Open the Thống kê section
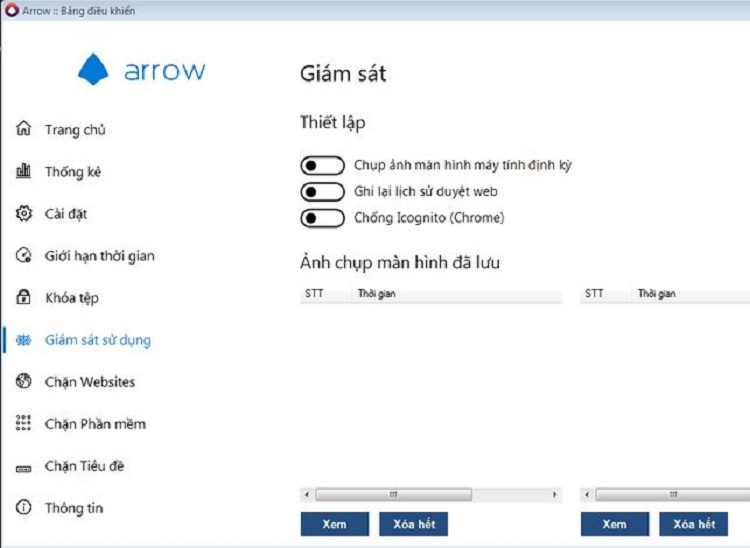750x548 pixels. (73, 172)
